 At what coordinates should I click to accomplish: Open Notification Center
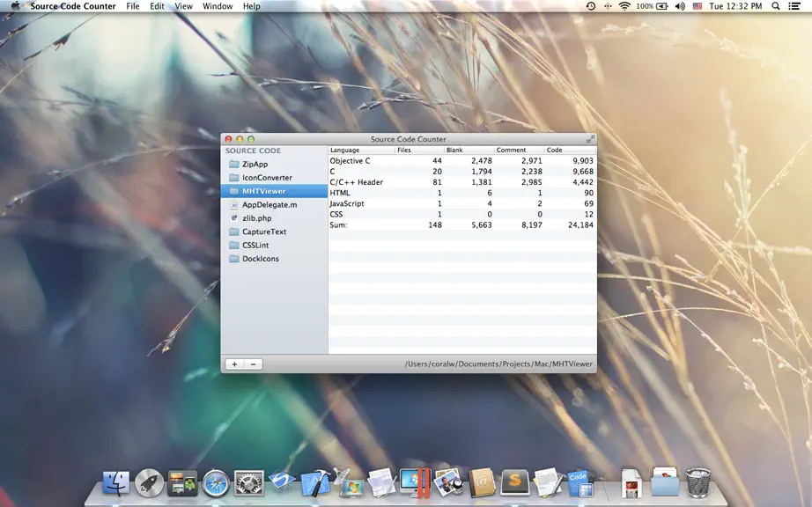click(x=794, y=6)
